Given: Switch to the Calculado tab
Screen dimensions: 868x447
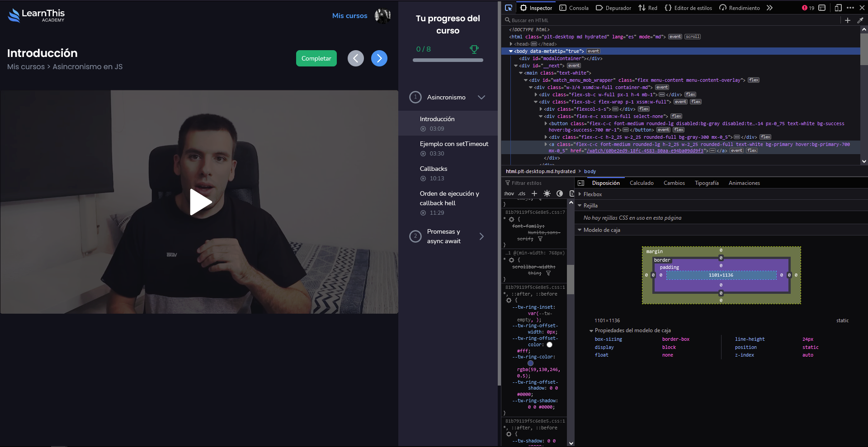Looking at the screenshot, I should tap(642, 183).
